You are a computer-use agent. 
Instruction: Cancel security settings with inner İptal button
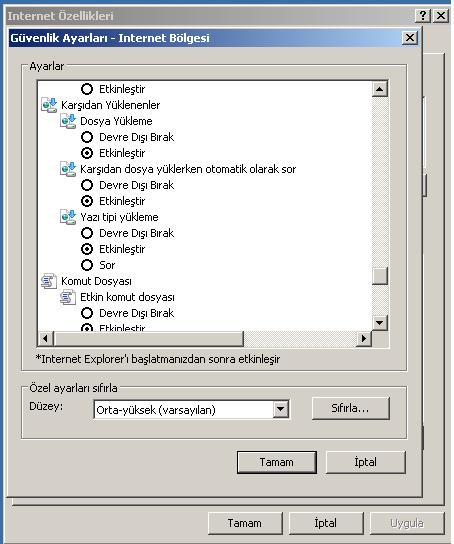click(366, 462)
